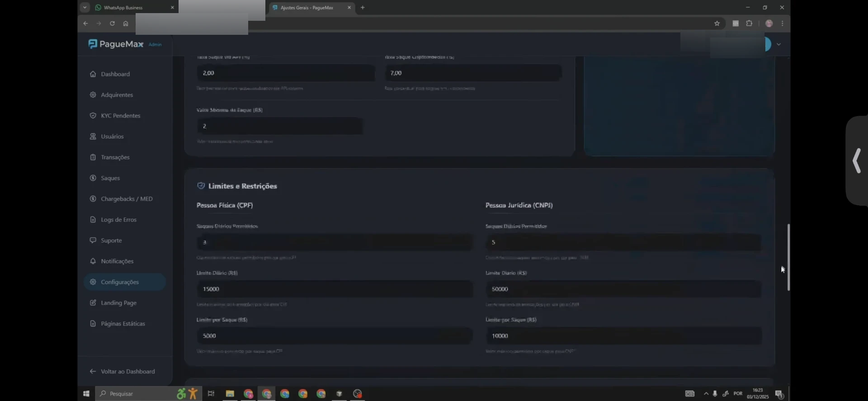Open the browser profile avatar

[769, 24]
